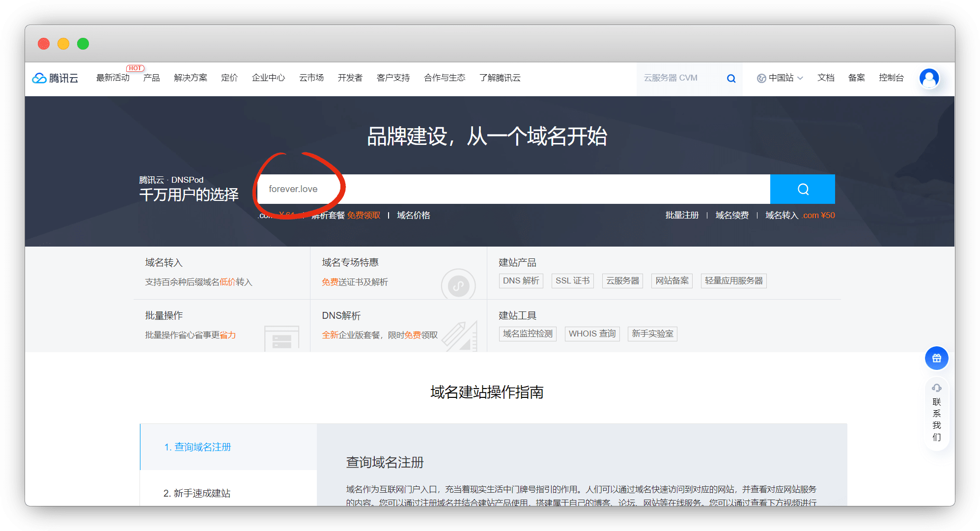Open the 产品 menu
The image size is (980, 531).
(x=151, y=78)
